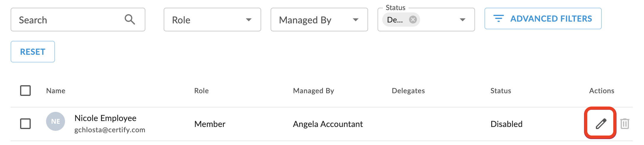This screenshot has width=644, height=145.
Task: Open Advanced Filters
Action: point(543,19)
